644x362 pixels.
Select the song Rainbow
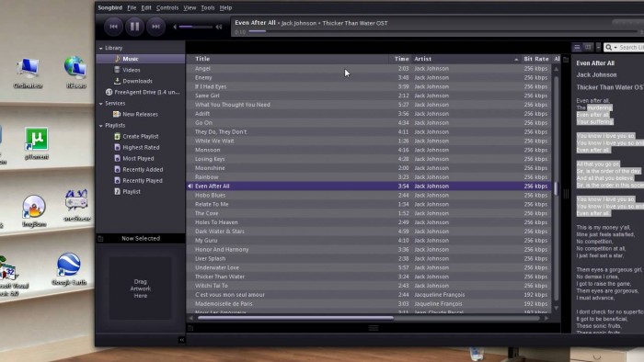click(x=368, y=177)
